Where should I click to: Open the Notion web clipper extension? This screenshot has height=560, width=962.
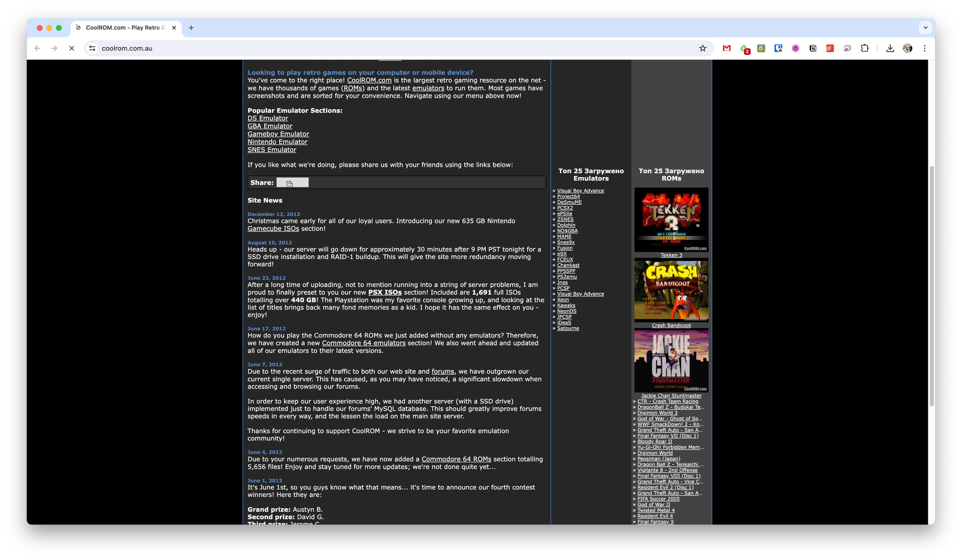812,48
